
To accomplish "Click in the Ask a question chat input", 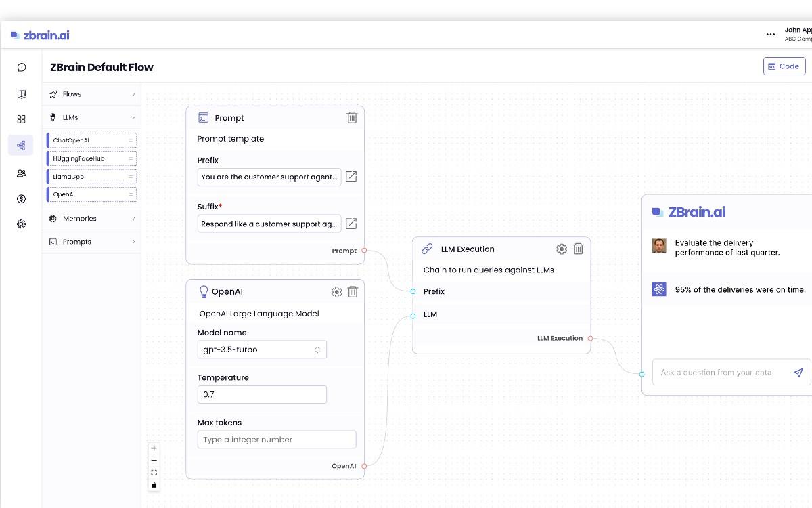I will 717,373.
